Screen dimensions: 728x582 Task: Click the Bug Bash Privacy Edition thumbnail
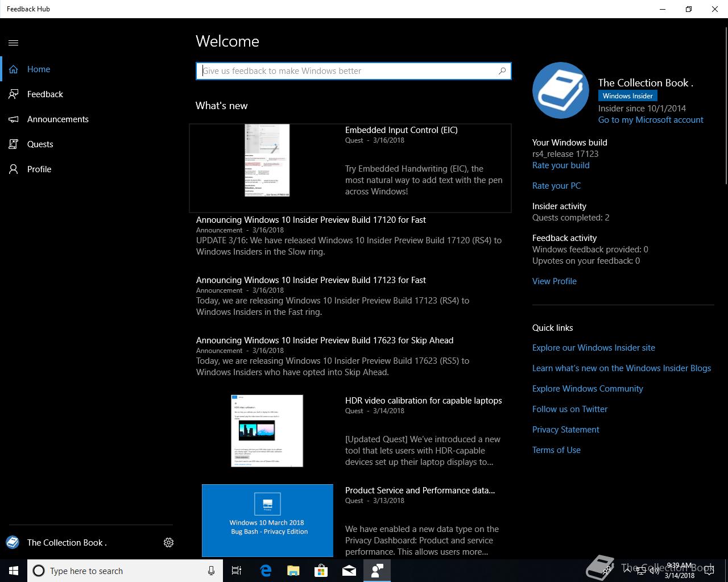click(267, 521)
